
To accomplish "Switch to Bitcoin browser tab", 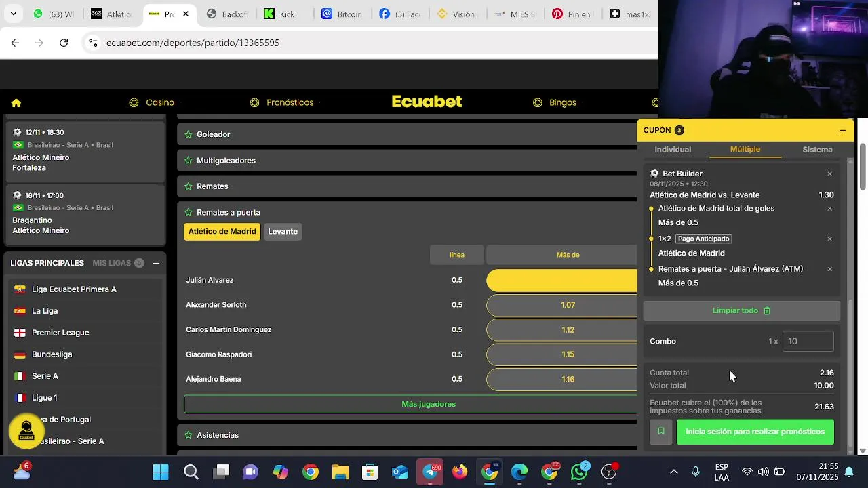I will pyautogui.click(x=342, y=14).
